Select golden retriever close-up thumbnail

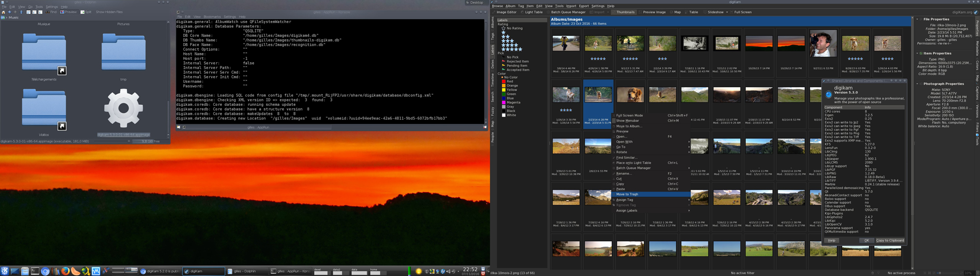pyautogui.click(x=630, y=95)
